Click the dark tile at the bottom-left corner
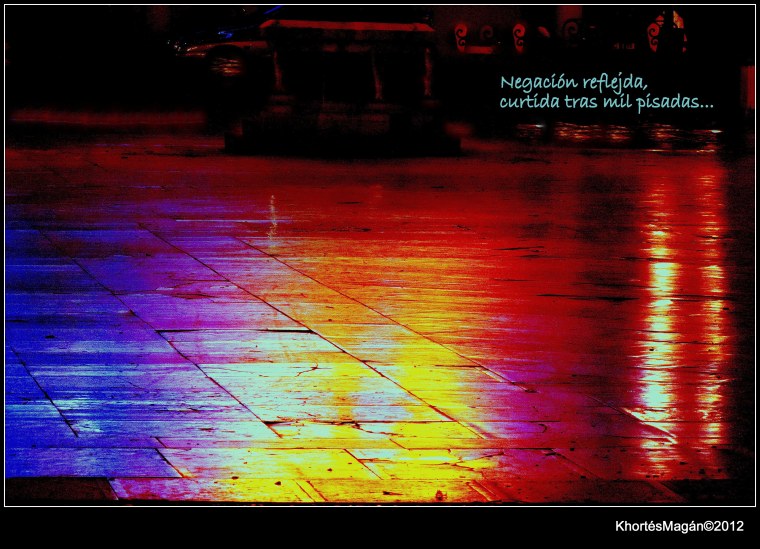The image size is (760, 549). pos(58,490)
